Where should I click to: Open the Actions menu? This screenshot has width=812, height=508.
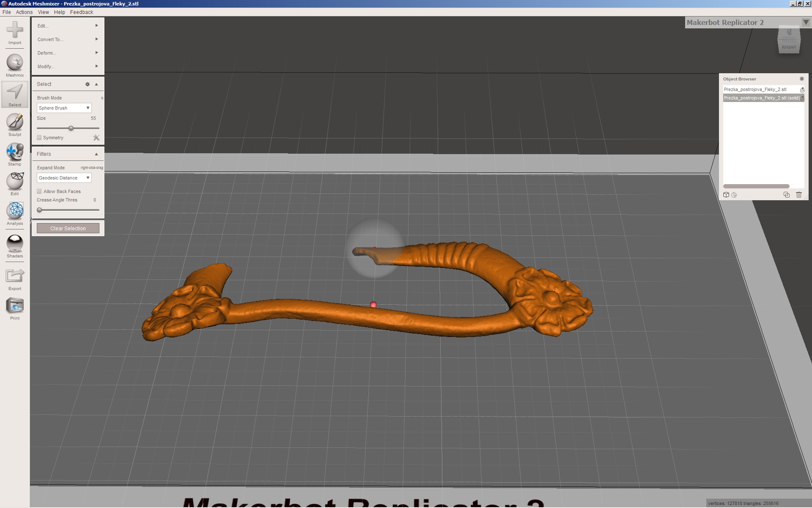24,12
